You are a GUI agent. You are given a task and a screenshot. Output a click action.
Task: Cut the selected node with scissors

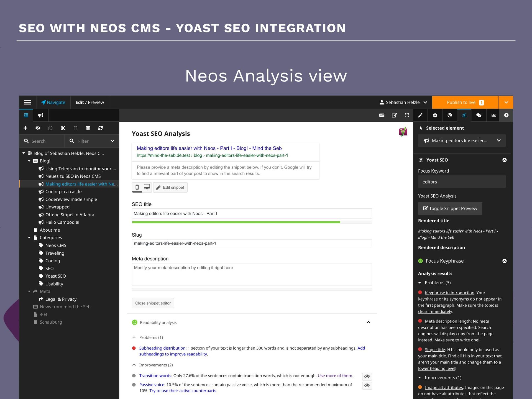[x=63, y=128]
